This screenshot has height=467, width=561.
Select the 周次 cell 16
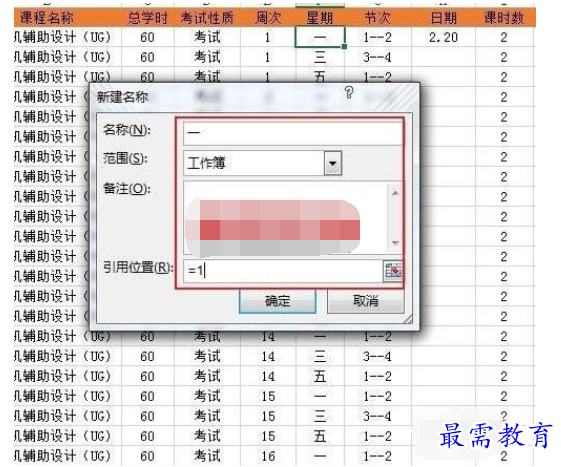[x=268, y=456]
